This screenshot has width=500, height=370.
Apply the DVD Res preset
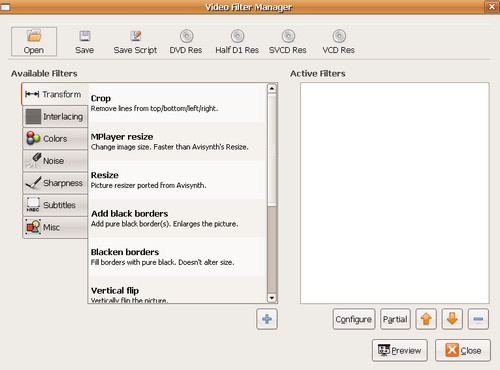click(x=186, y=42)
